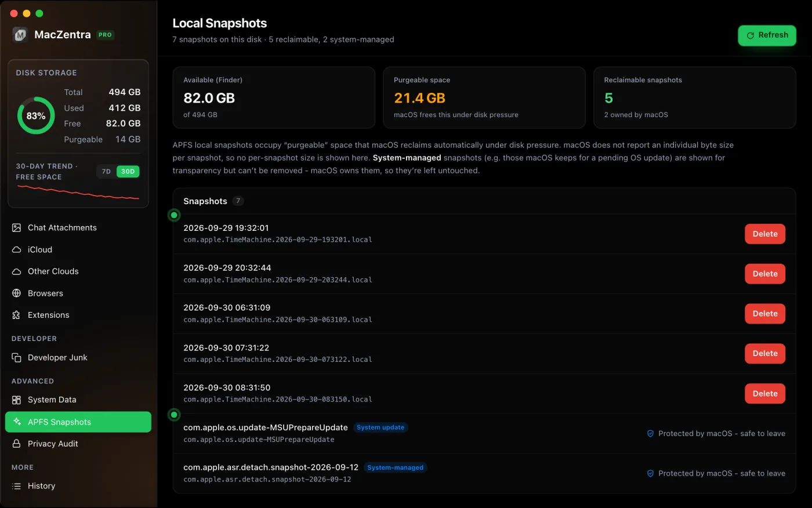This screenshot has width=812, height=508.
Task: Delete snapshot 2026-09-30 07:31:22
Action: pos(765,354)
